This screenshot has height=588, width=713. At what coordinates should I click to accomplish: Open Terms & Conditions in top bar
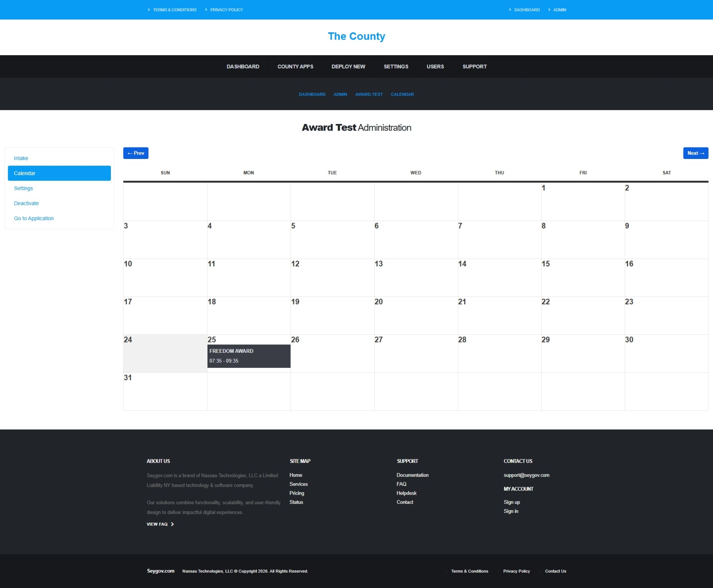click(174, 10)
